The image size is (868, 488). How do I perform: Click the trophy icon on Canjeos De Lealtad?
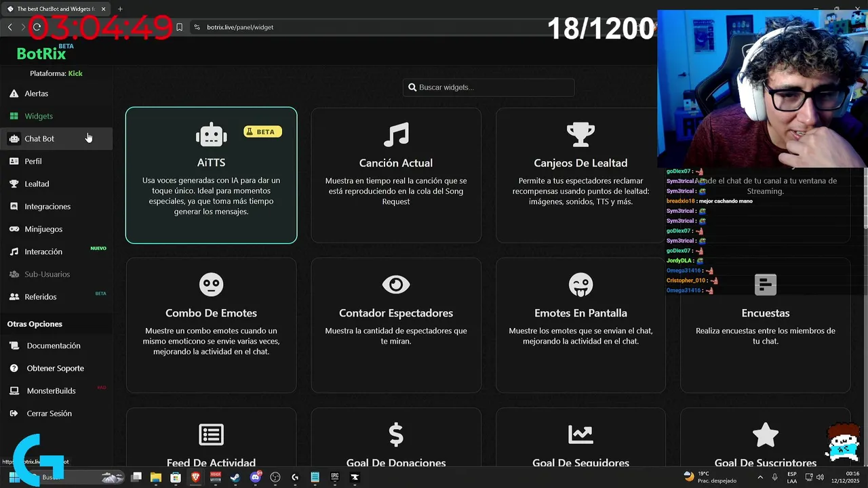click(x=580, y=134)
